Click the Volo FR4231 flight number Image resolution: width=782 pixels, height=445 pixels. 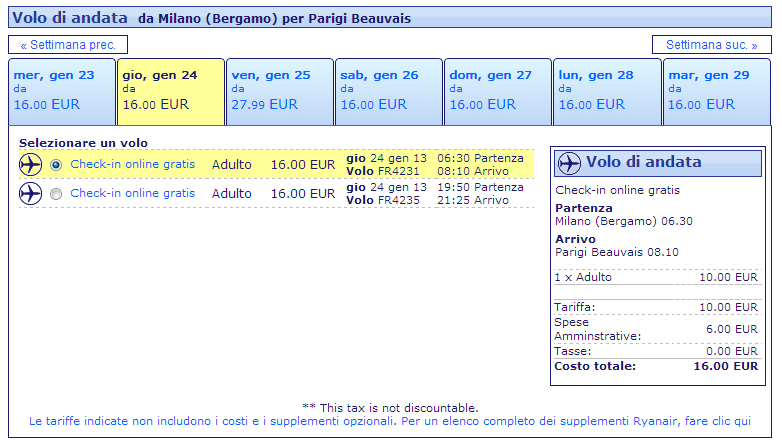(x=383, y=171)
